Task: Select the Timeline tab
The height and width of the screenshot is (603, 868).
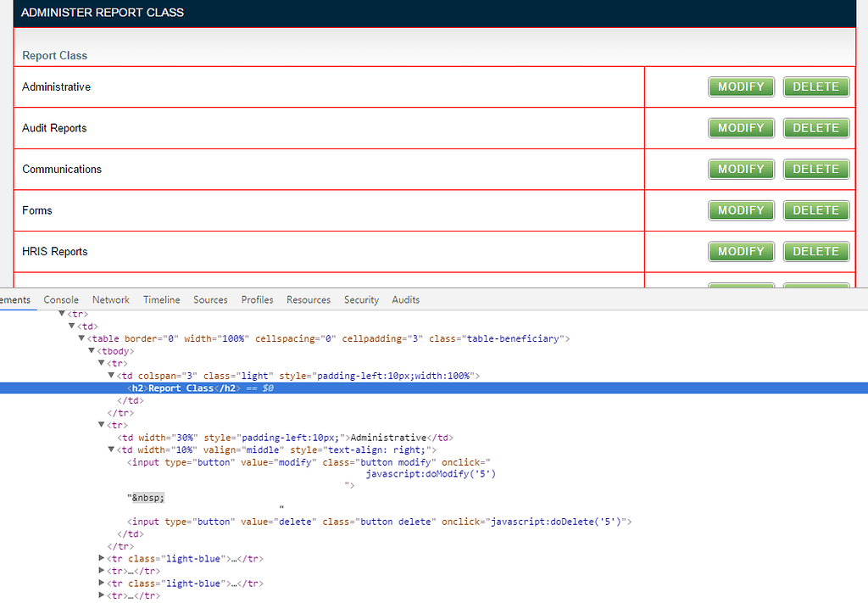Action: click(x=161, y=299)
